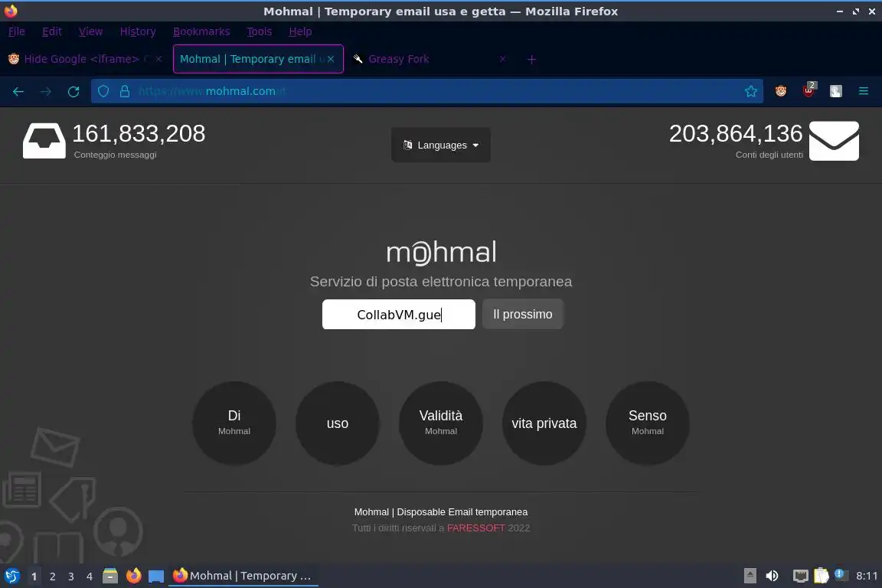Open the clipboard manager tray icon
Viewport: 882px width, 588px height.
point(822,576)
